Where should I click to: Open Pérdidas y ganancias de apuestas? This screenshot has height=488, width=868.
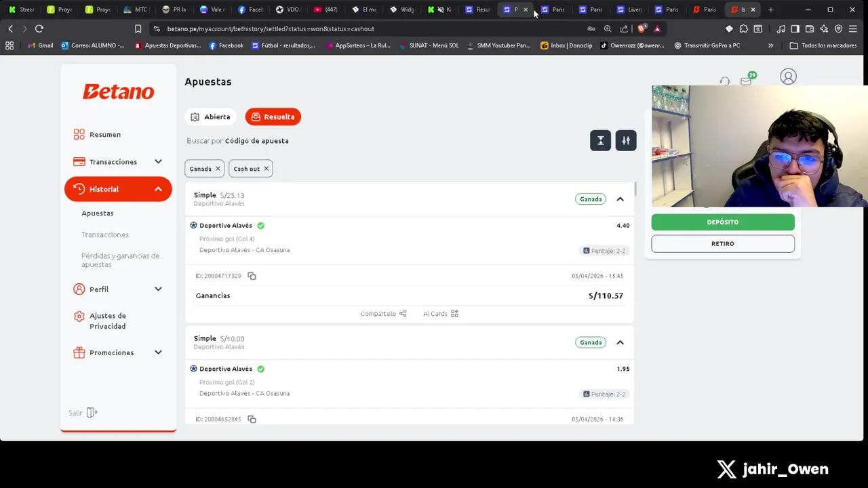coord(120,260)
